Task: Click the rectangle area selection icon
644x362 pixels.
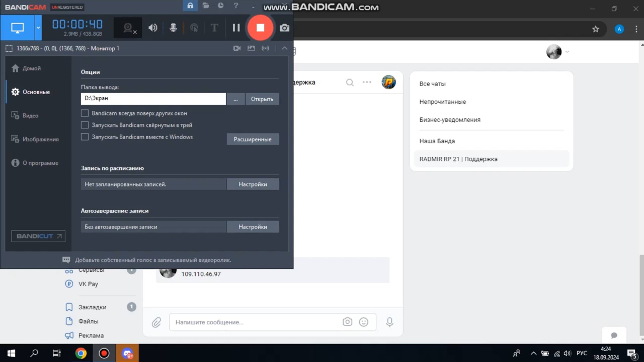Action: [9, 48]
